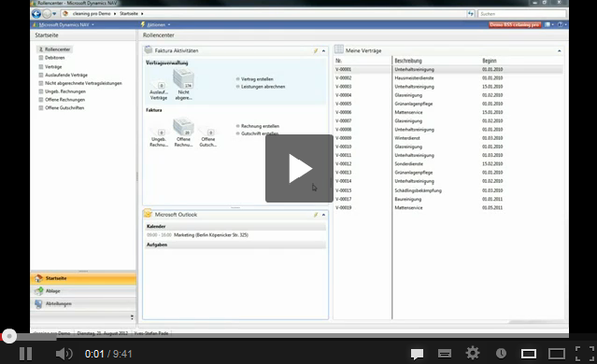Click the Nicht abgerechnete cue stack tile
Screen dimensions: 597x364
click(183, 84)
